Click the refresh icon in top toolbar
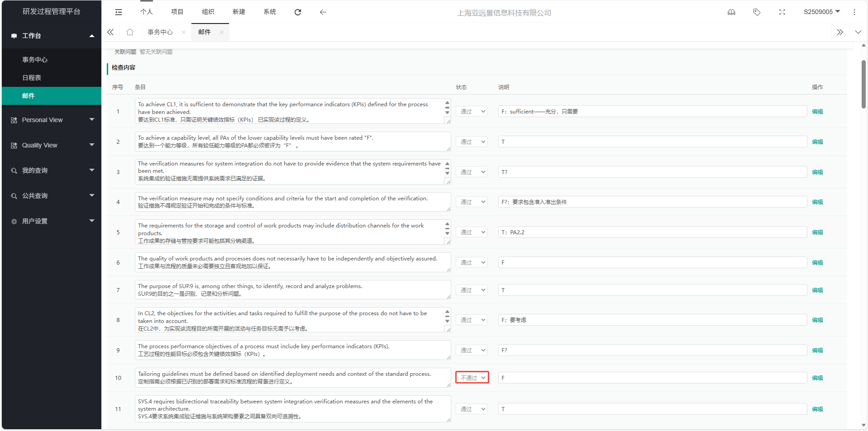The width and height of the screenshot is (868, 431). click(x=298, y=12)
